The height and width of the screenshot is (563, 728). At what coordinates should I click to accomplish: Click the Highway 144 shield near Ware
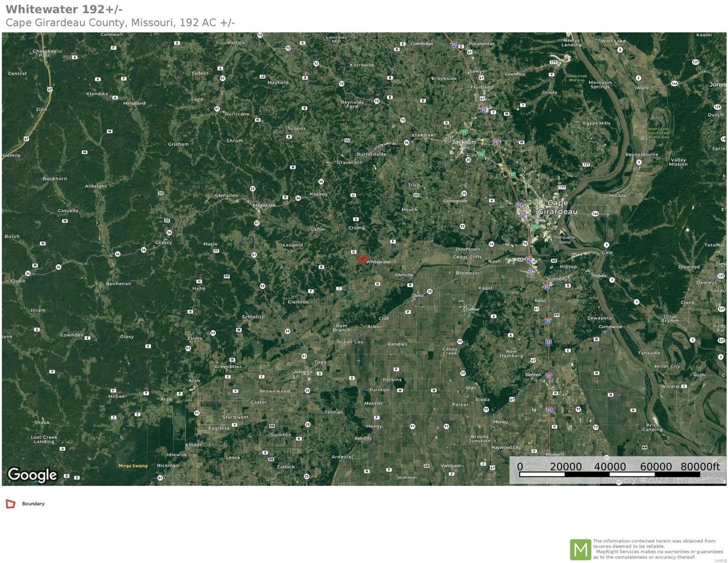tap(674, 83)
